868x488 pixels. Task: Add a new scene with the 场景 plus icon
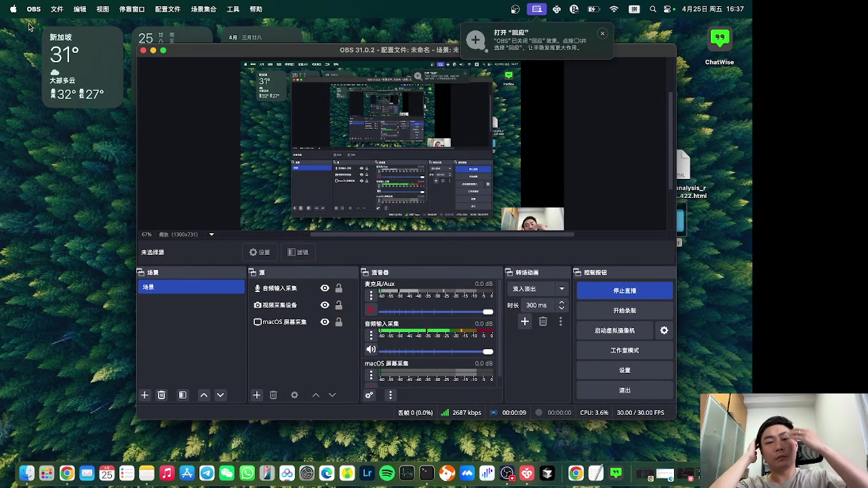(144, 395)
